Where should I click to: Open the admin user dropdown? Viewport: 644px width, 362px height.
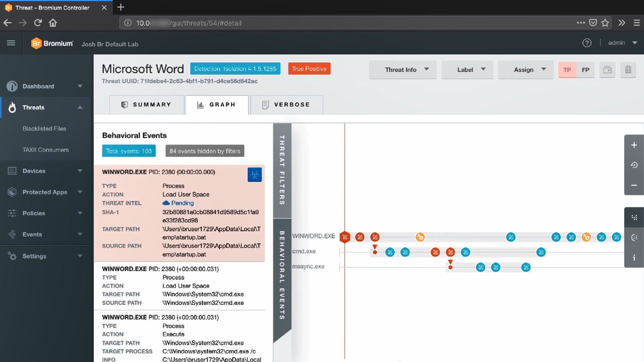click(x=623, y=43)
